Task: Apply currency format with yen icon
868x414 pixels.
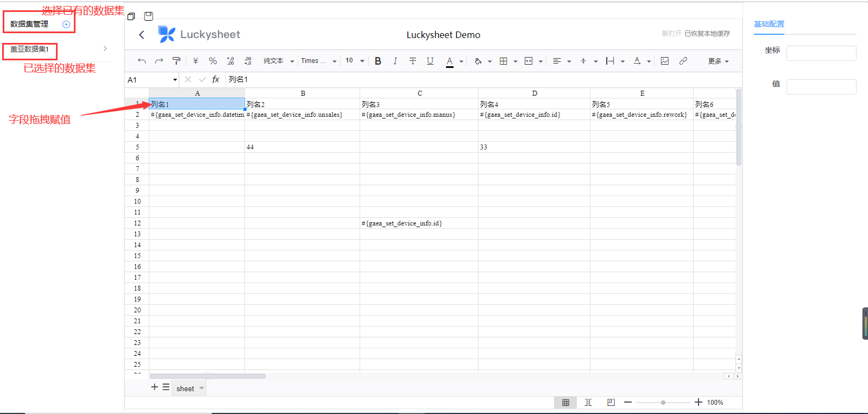Action: (196, 61)
